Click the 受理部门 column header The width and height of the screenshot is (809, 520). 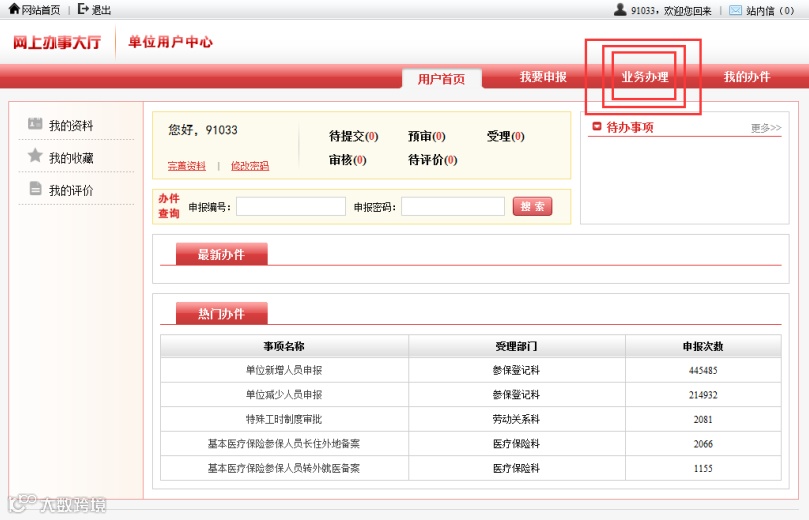coord(516,346)
